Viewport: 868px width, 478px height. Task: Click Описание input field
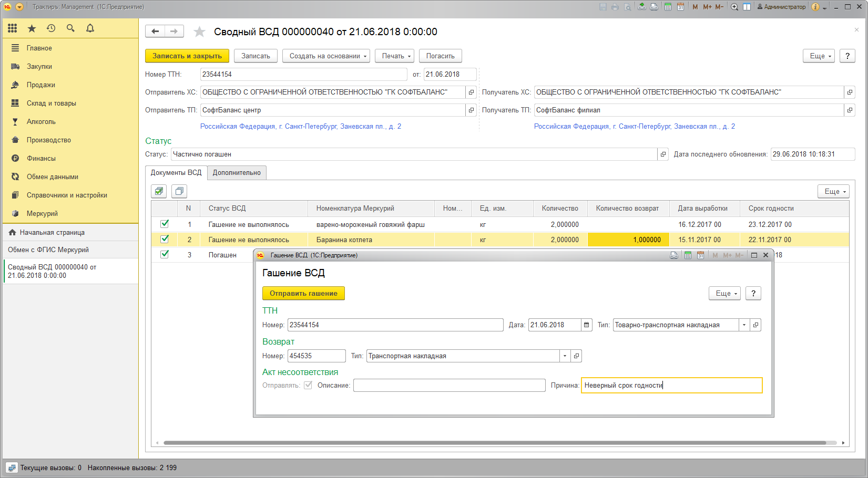pos(449,385)
